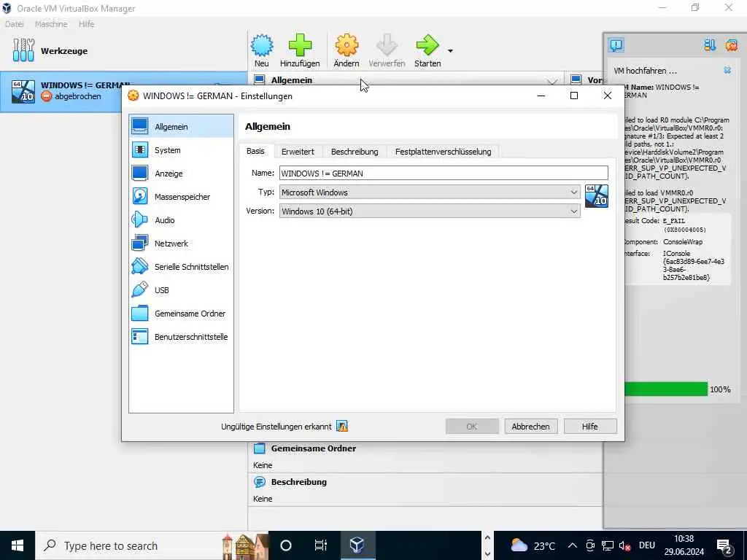Image resolution: width=747 pixels, height=560 pixels.
Task: Click the invalid settings warning icon
Action: (x=342, y=426)
